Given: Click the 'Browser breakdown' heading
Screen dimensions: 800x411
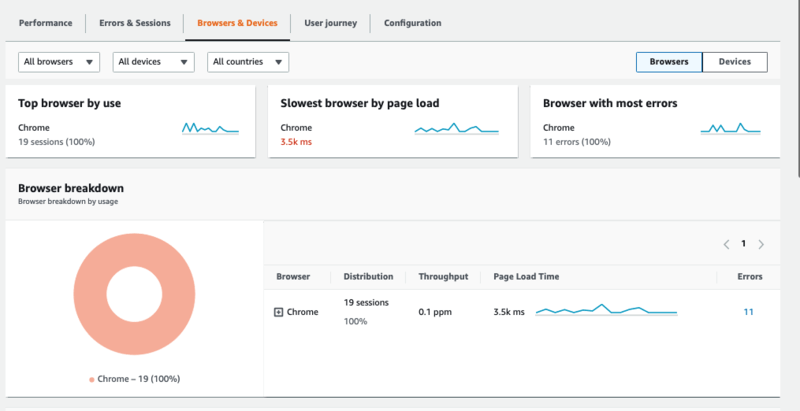Looking at the screenshot, I should 71,188.
